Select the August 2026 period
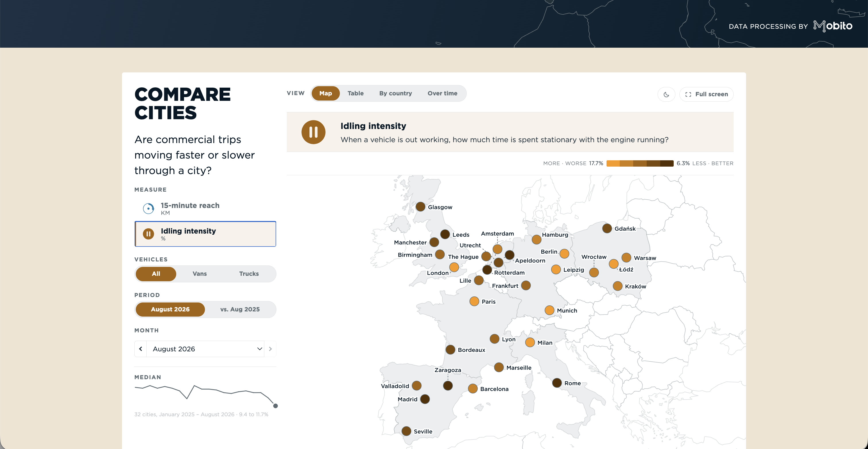Viewport: 868px width, 449px height. [x=170, y=309]
